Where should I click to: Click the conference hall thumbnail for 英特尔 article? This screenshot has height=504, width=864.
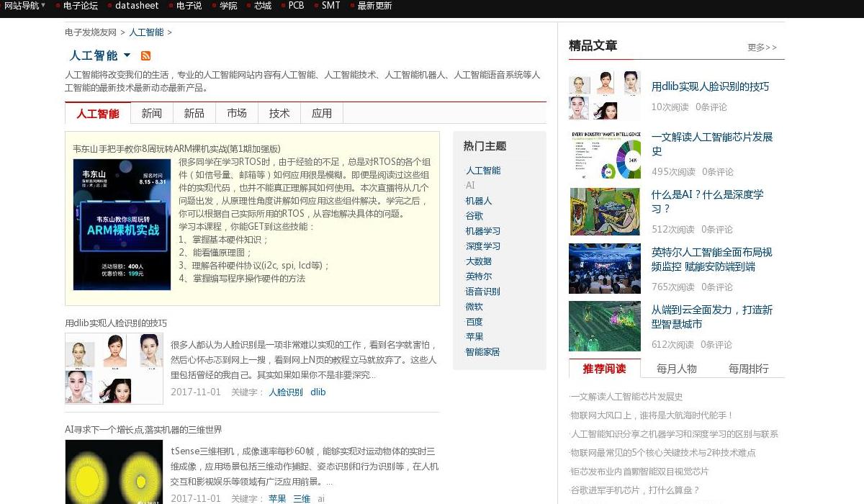click(605, 269)
